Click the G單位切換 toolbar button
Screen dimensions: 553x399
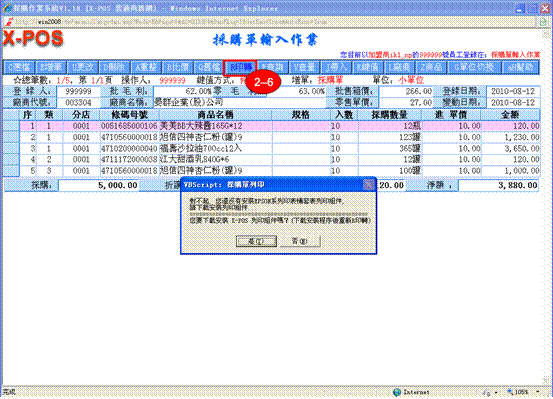point(473,67)
